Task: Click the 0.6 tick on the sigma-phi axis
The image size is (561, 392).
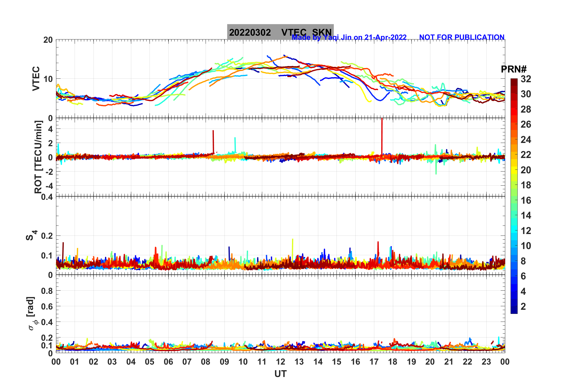Action: point(47,307)
